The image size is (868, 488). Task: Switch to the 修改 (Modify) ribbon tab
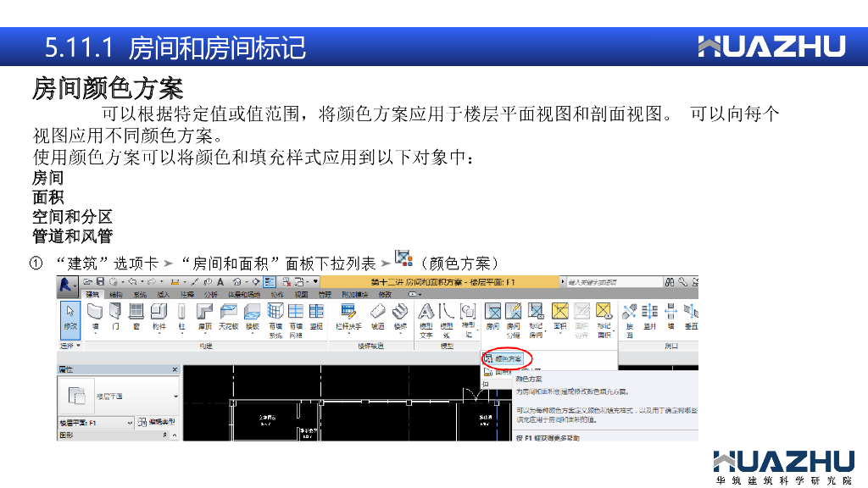click(385, 294)
